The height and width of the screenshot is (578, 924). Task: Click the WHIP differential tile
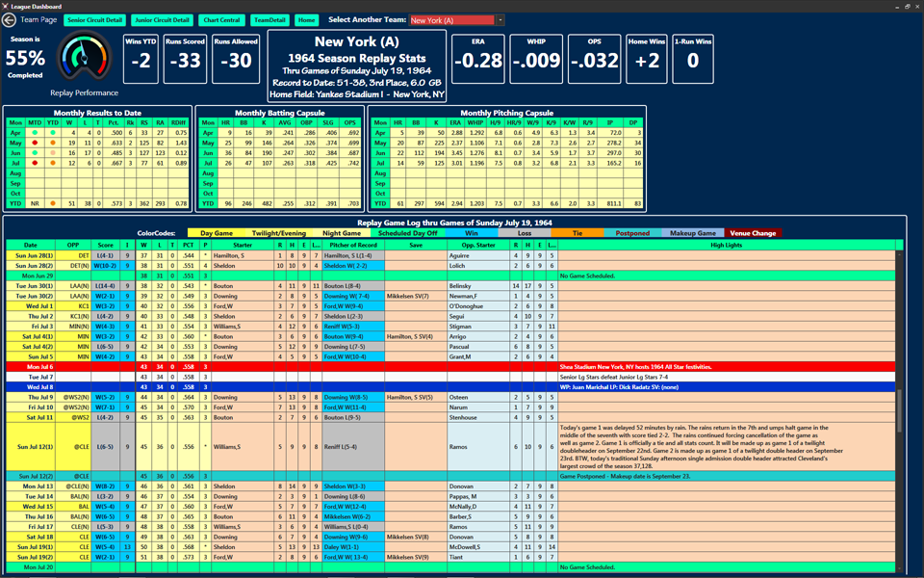(536, 59)
